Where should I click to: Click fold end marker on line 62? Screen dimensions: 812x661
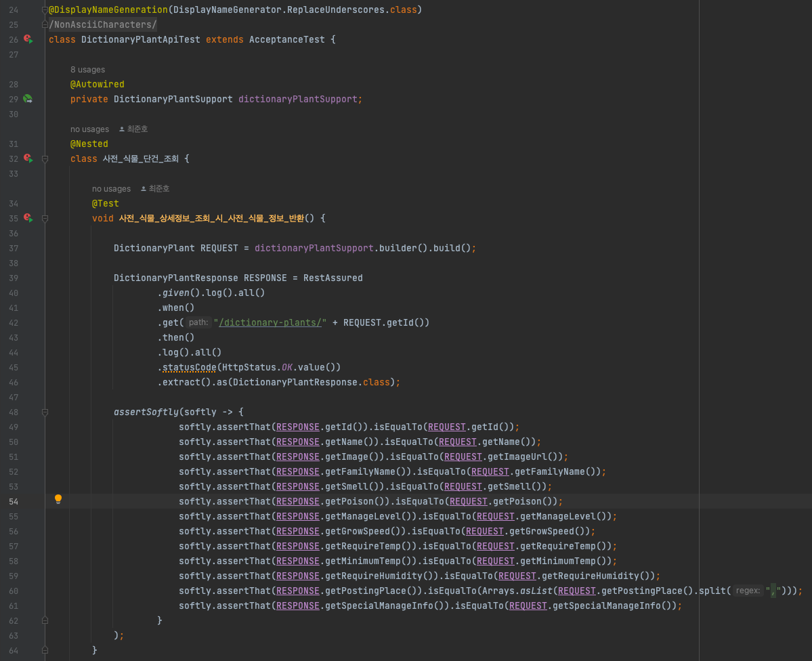(x=45, y=620)
